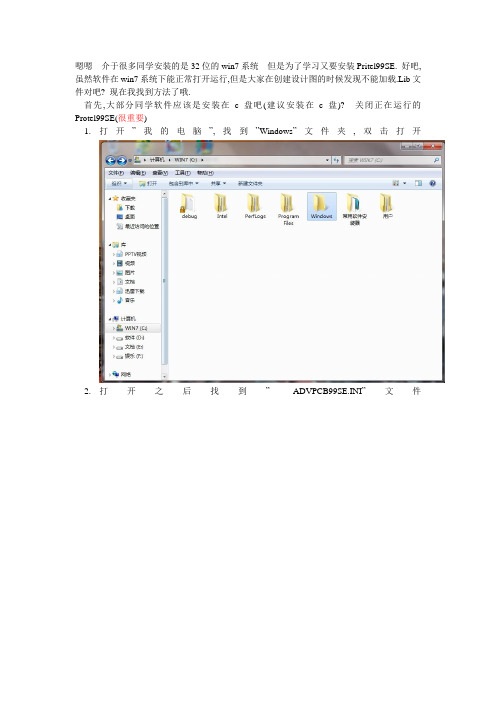The width and height of the screenshot is (496, 702).
Task: Click the refresh button beside address bar
Action: point(336,160)
